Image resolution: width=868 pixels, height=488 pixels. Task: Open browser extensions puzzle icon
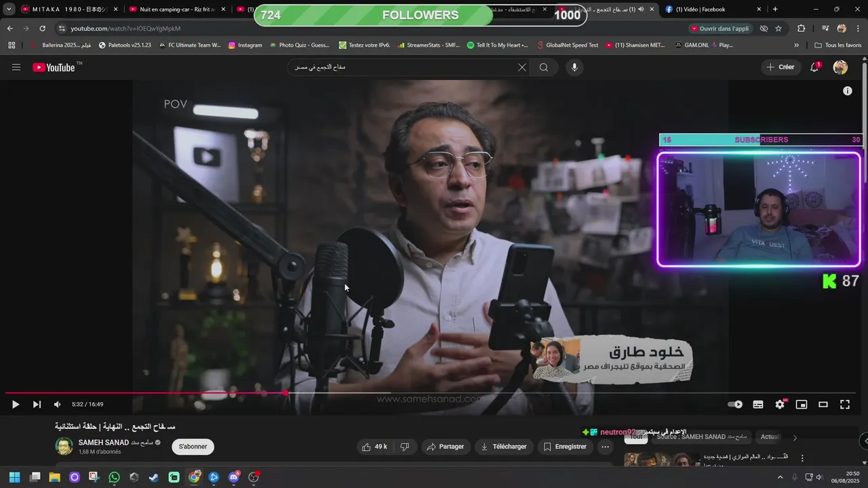[x=801, y=28]
